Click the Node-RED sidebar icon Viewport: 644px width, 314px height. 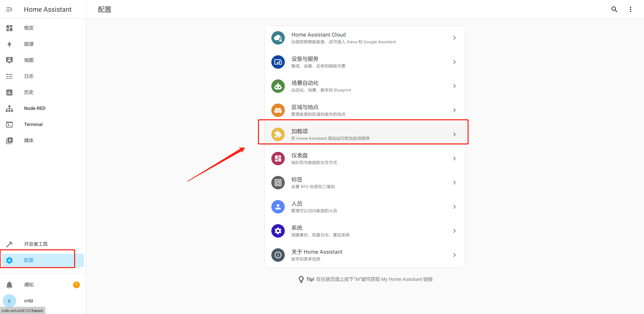coord(9,109)
